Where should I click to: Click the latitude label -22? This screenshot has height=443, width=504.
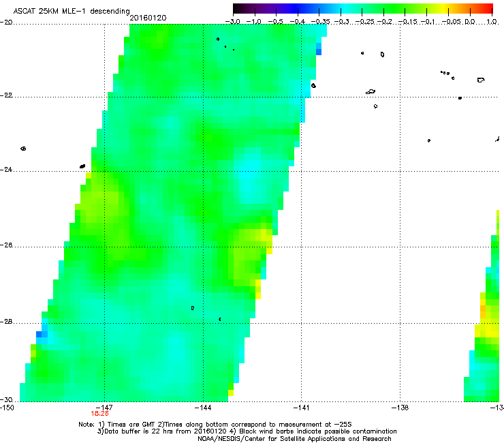[x=6, y=95]
